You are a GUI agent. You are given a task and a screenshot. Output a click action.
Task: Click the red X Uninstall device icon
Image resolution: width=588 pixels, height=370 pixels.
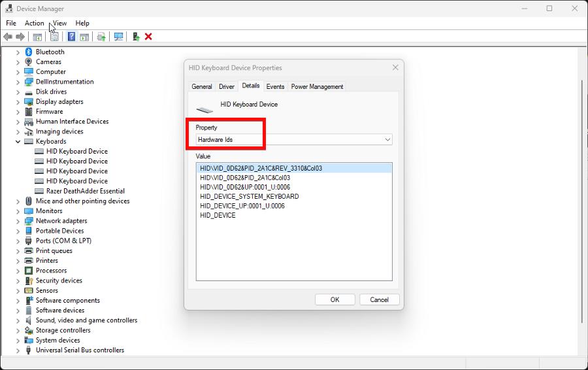pos(148,37)
